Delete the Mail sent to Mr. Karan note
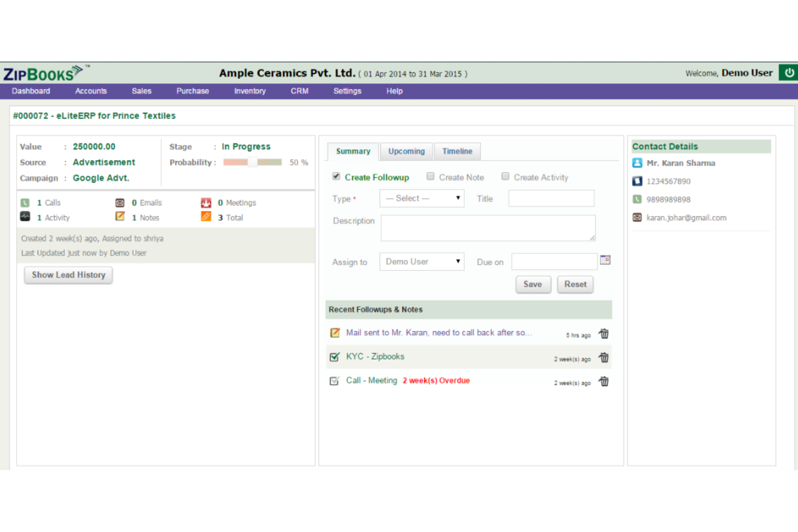The height and width of the screenshot is (532, 798). click(x=604, y=334)
